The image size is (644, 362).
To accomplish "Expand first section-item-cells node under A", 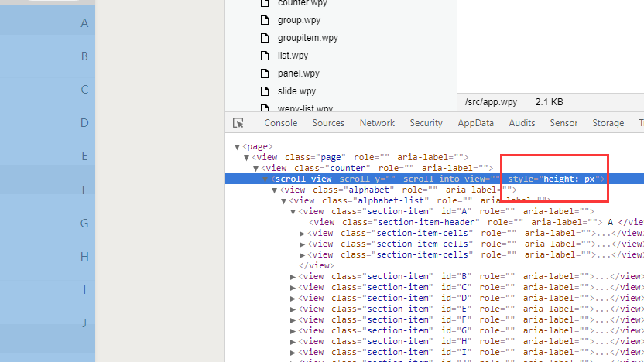I will click(303, 234).
